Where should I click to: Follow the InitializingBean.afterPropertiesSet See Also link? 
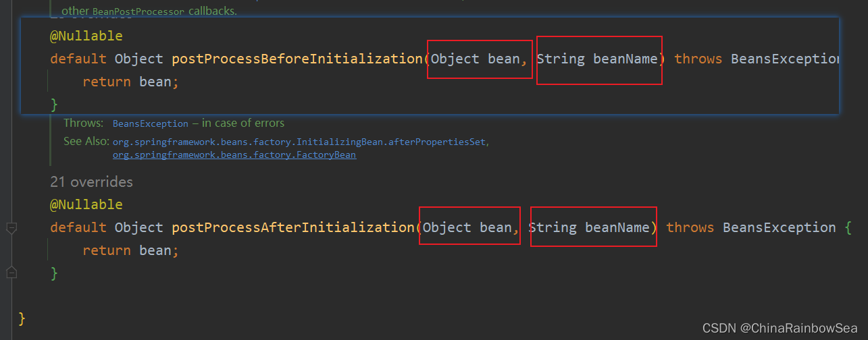299,142
